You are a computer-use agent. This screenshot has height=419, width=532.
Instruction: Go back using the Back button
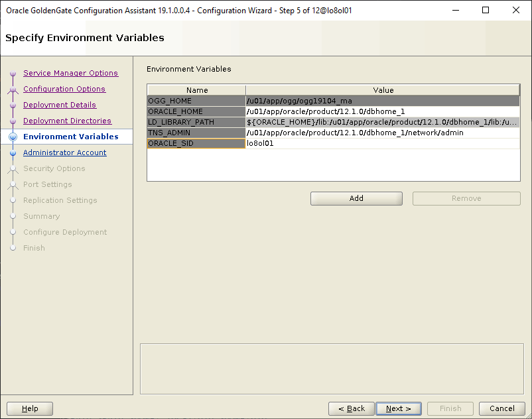(351, 408)
